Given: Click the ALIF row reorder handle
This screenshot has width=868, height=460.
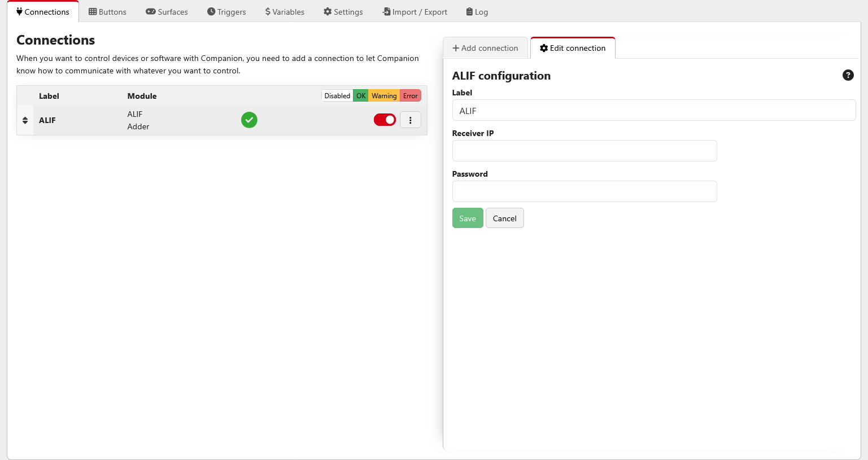Looking at the screenshot, I should (x=25, y=120).
